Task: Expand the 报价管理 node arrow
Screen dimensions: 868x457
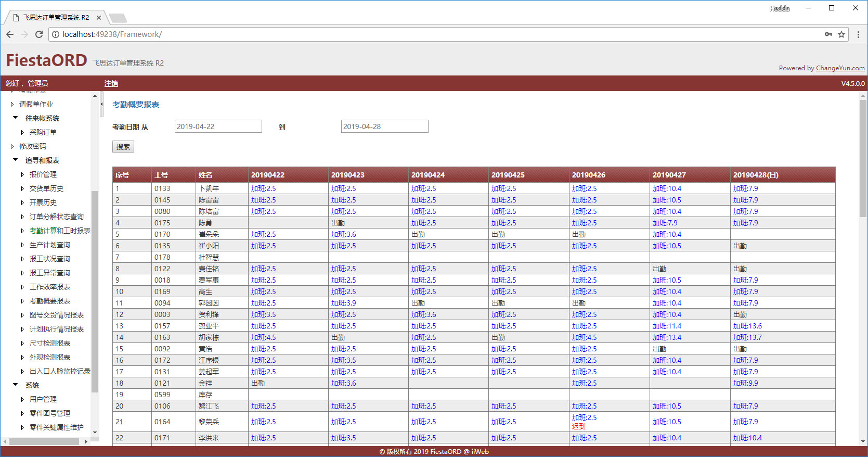Action: click(22, 174)
